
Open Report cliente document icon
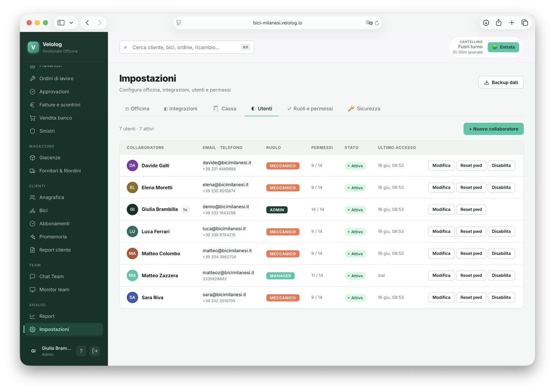coord(33,250)
